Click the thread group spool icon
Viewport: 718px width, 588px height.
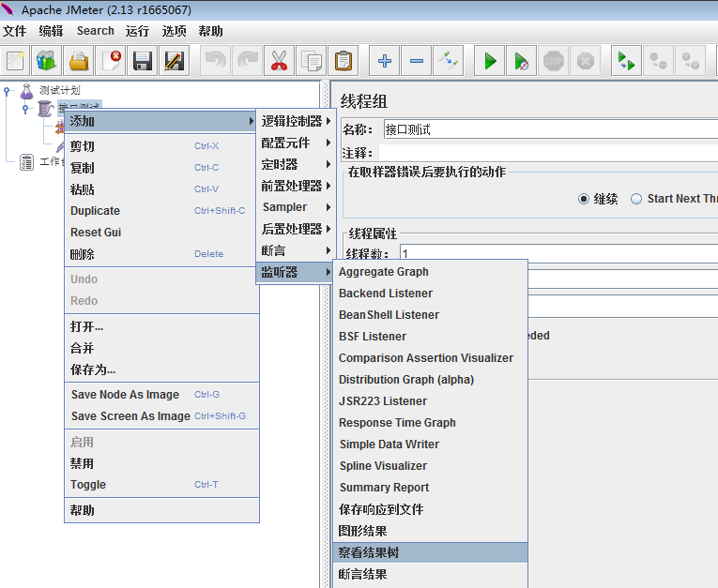46,109
